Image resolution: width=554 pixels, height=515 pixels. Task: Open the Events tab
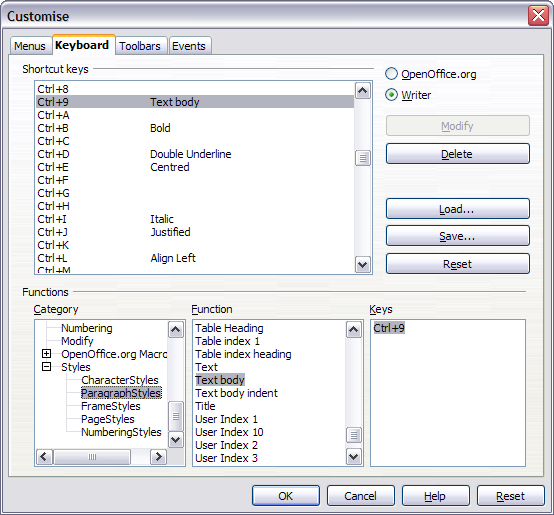(189, 46)
